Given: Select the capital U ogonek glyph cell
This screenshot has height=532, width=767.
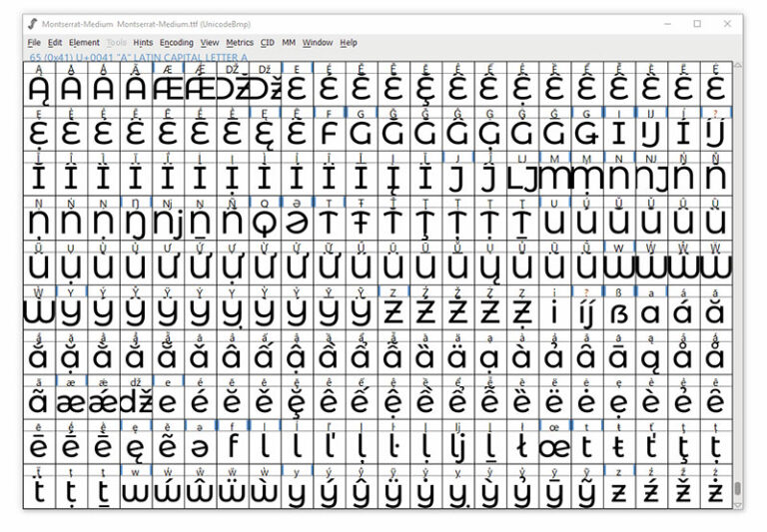Looking at the screenshot, I should 491,264.
